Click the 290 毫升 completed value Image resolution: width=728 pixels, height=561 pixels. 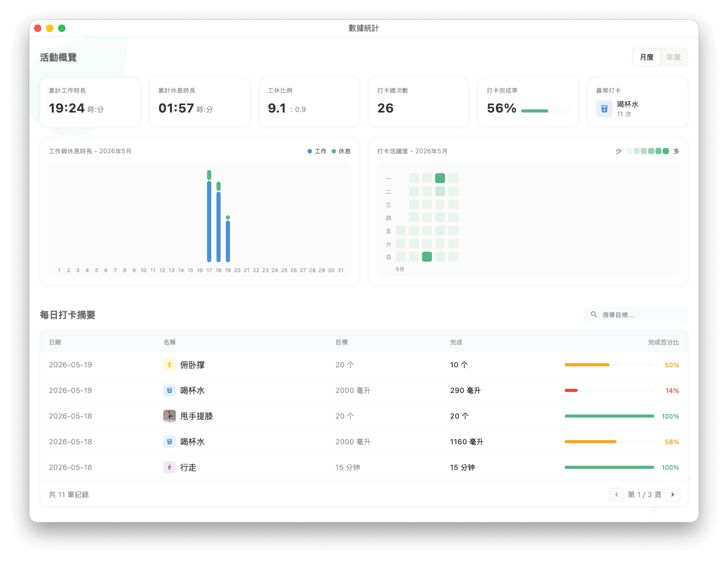click(x=465, y=390)
